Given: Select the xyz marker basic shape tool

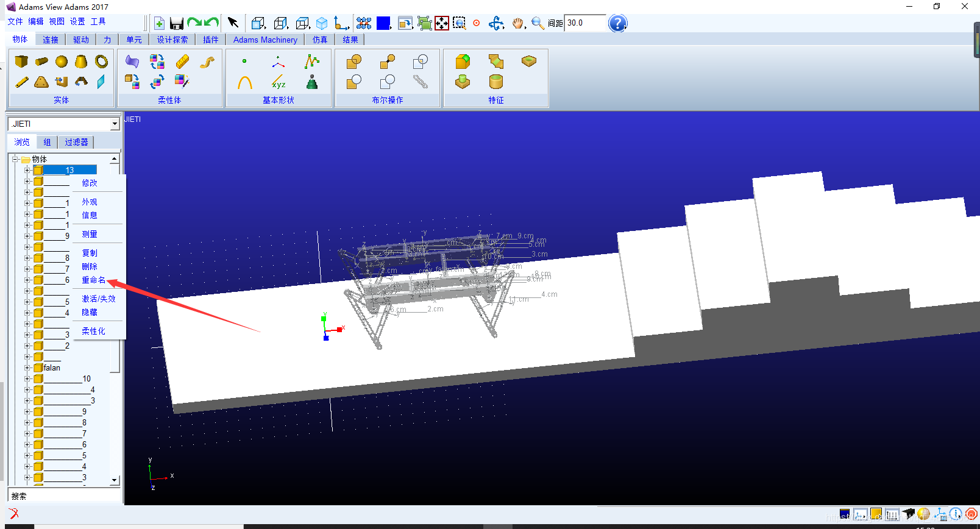Looking at the screenshot, I should click(279, 82).
